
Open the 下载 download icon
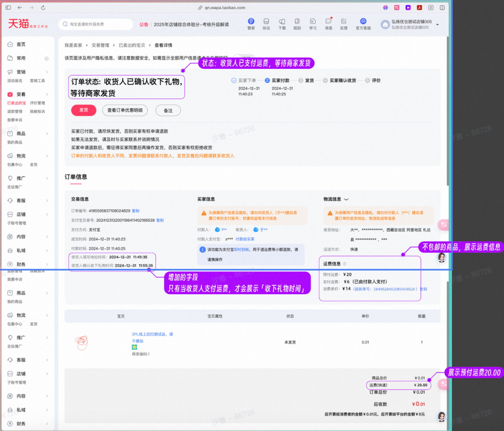(282, 24)
